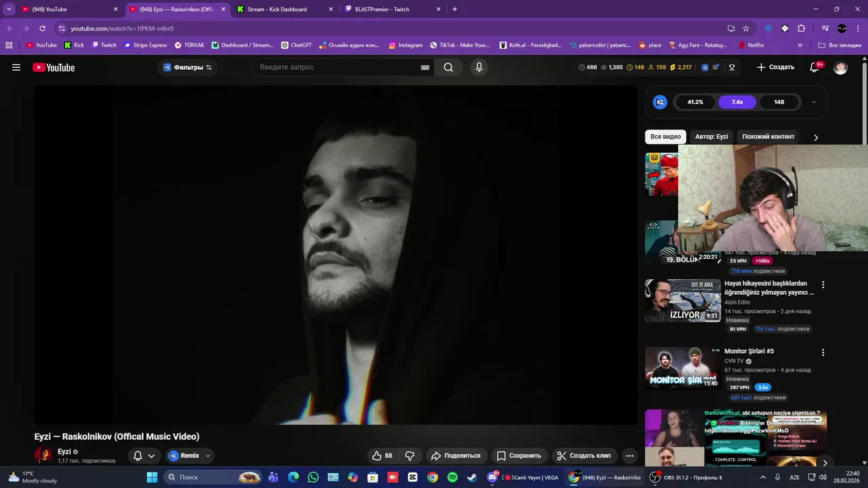Open the YouTube account avatar menu
The width and height of the screenshot is (868, 488).
point(840,67)
